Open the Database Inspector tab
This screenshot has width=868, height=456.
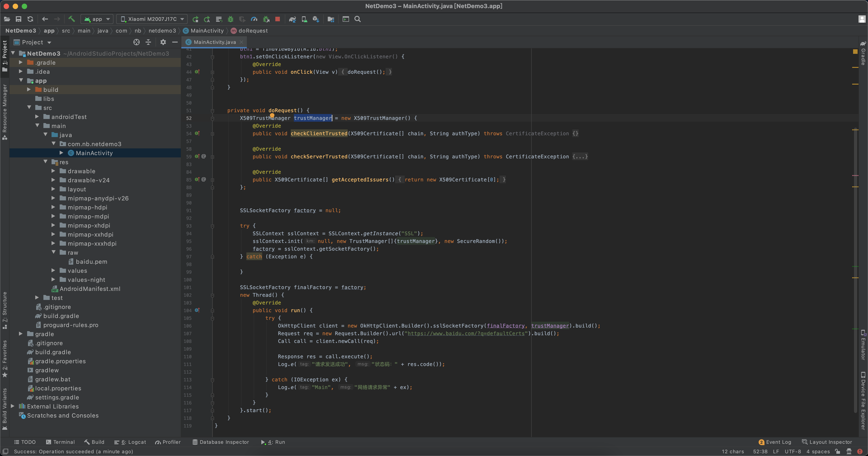click(x=221, y=442)
